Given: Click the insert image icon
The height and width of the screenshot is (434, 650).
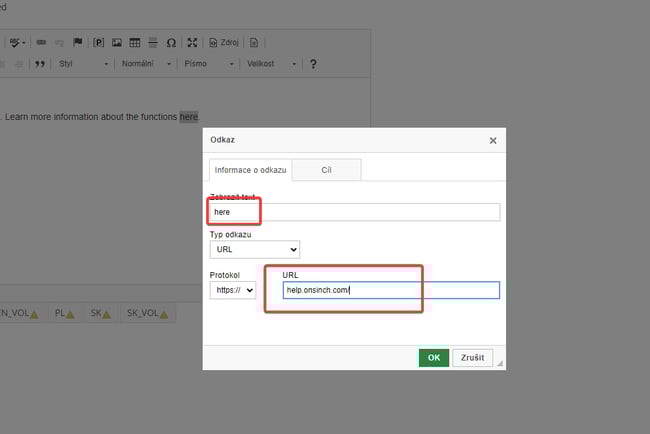Looking at the screenshot, I should [x=117, y=42].
